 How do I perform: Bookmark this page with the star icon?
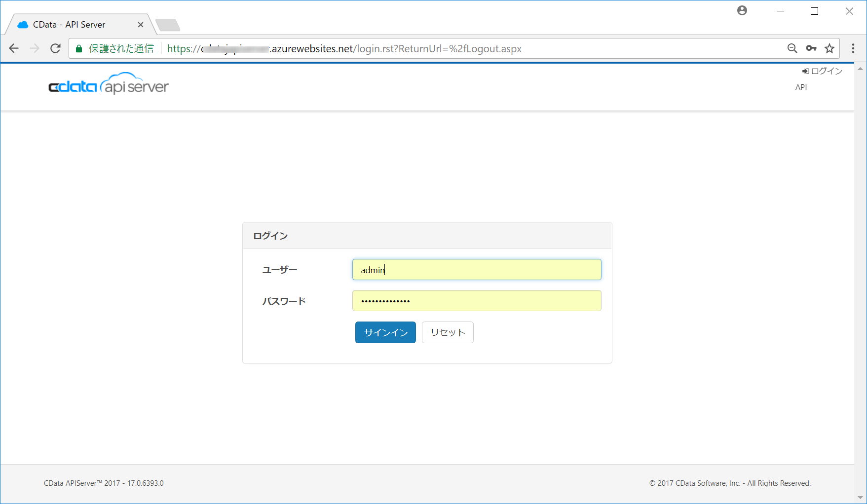(x=830, y=48)
